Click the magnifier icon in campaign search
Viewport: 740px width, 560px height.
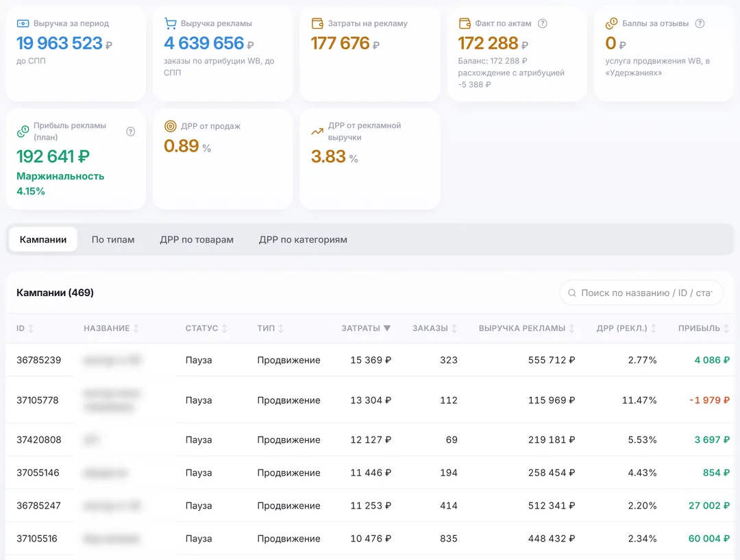pyautogui.click(x=571, y=293)
